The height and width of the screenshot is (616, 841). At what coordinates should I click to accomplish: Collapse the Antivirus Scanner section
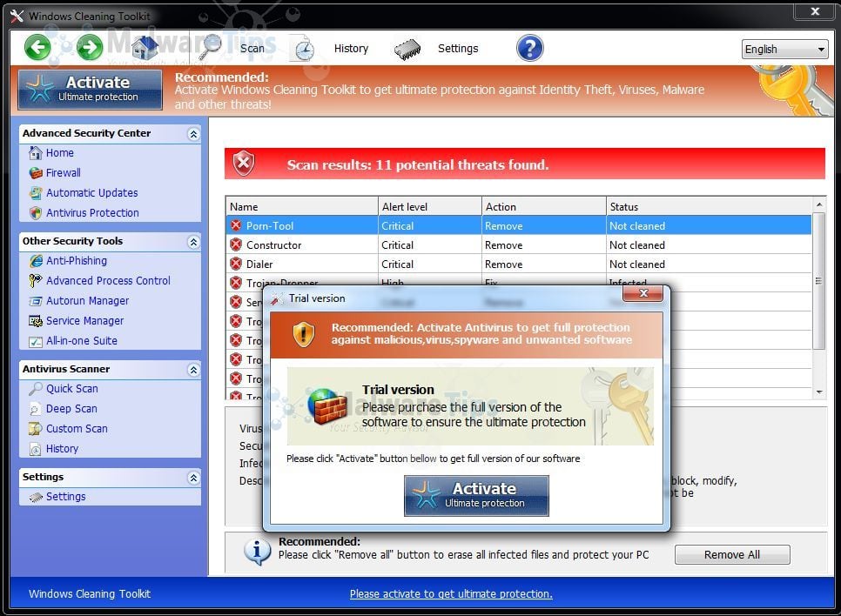pyautogui.click(x=193, y=370)
